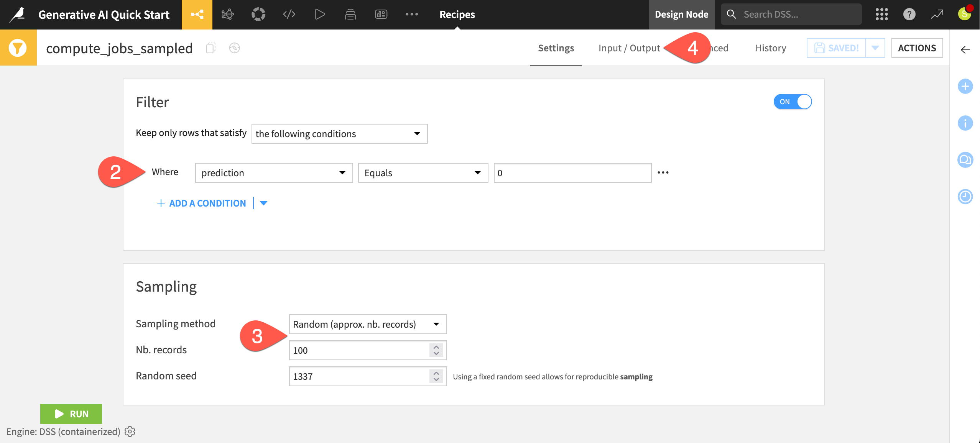Open the Jobs play icon in the navbar
The height and width of the screenshot is (443, 980).
coord(319,15)
